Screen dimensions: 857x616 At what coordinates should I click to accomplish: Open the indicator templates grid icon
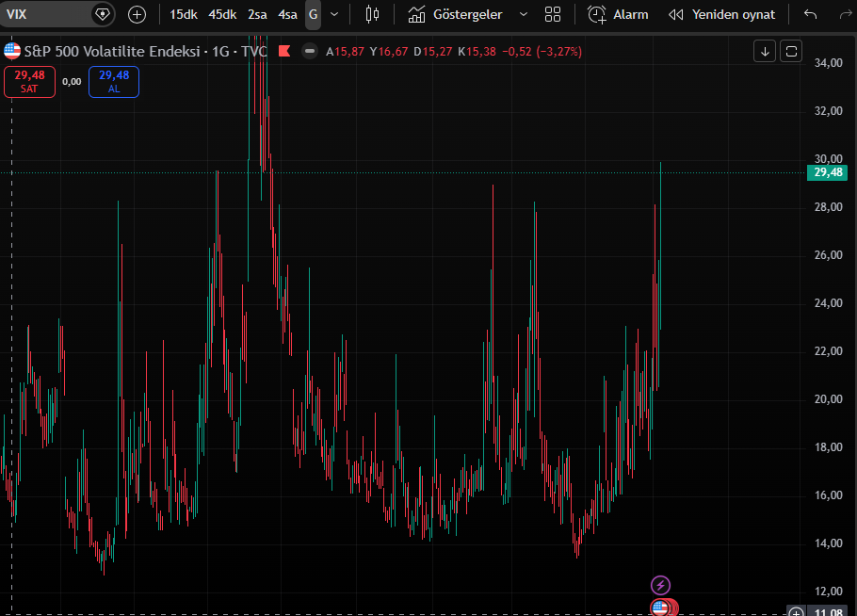pos(553,15)
